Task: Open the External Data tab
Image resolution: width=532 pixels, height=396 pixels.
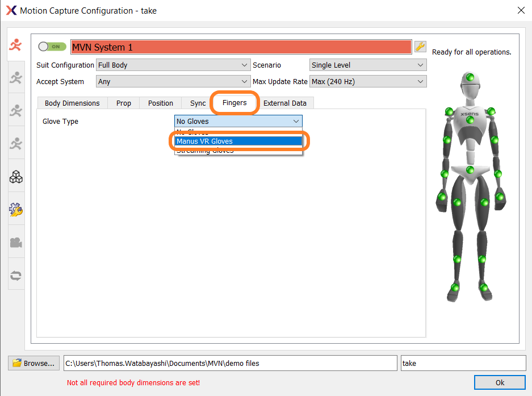Action: (x=286, y=103)
